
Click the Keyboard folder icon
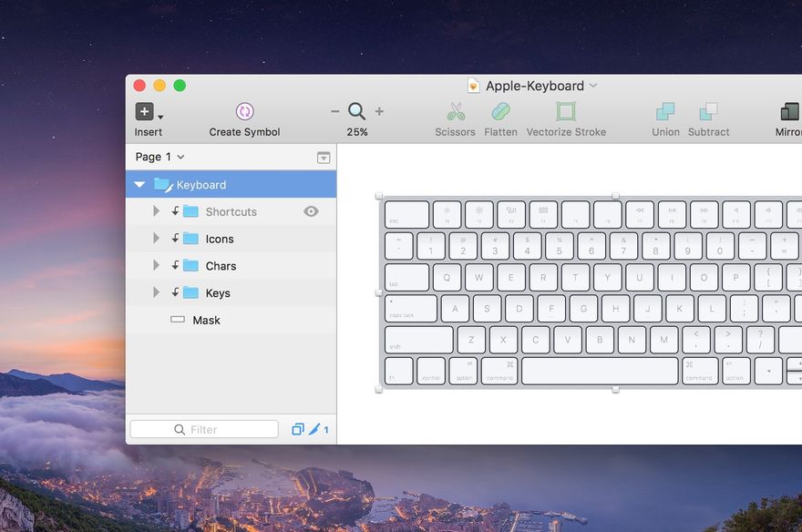click(x=162, y=184)
